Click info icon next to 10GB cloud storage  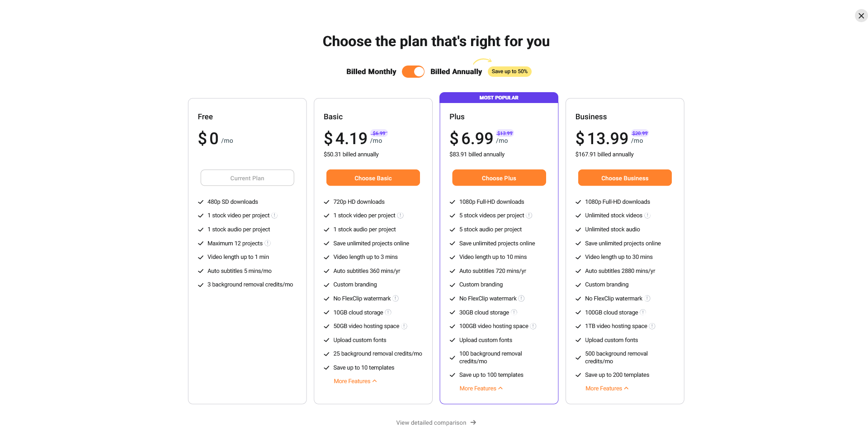(x=388, y=312)
